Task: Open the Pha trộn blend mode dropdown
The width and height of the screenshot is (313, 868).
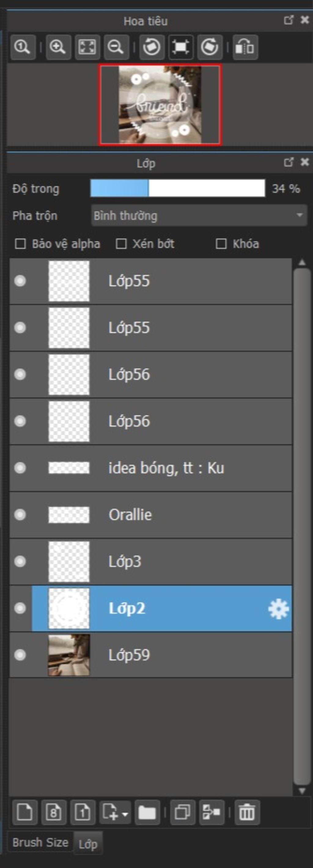Action: click(199, 216)
